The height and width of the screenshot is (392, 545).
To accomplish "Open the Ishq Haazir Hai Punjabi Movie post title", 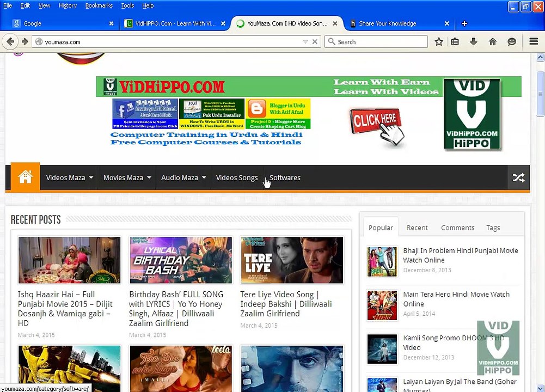I will [65, 309].
